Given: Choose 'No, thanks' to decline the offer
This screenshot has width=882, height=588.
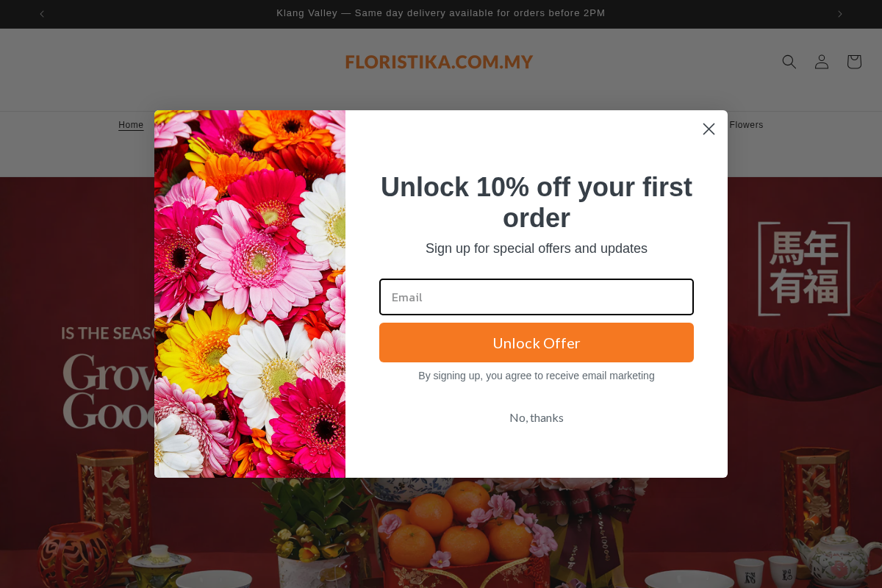Looking at the screenshot, I should (536, 417).
